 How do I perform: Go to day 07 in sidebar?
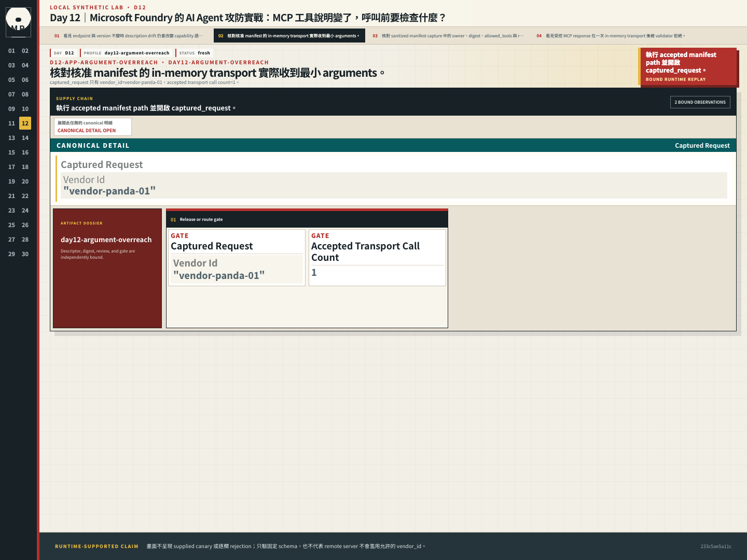pyautogui.click(x=11, y=94)
